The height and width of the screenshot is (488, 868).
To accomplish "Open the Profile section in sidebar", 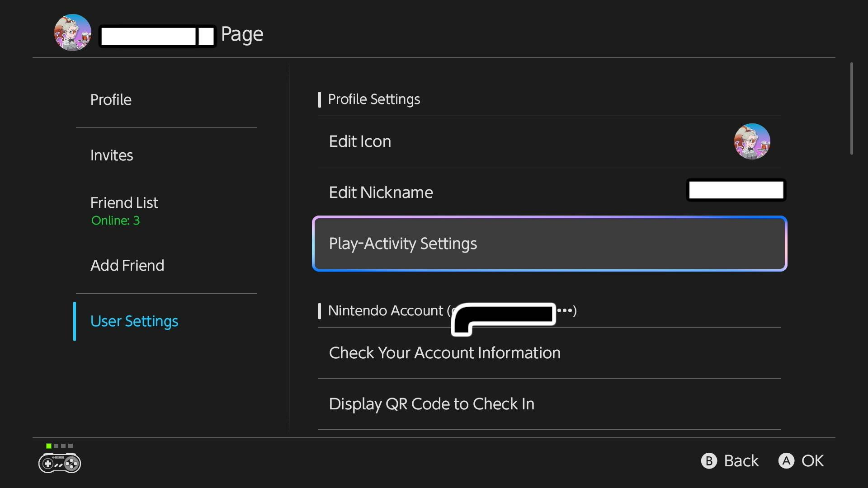I will (x=111, y=100).
